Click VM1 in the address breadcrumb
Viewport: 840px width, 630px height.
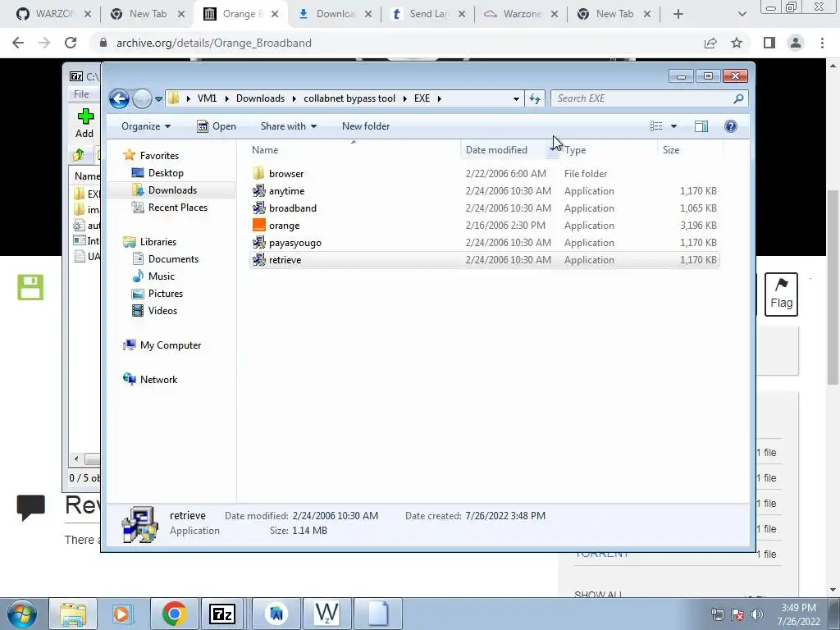point(207,98)
